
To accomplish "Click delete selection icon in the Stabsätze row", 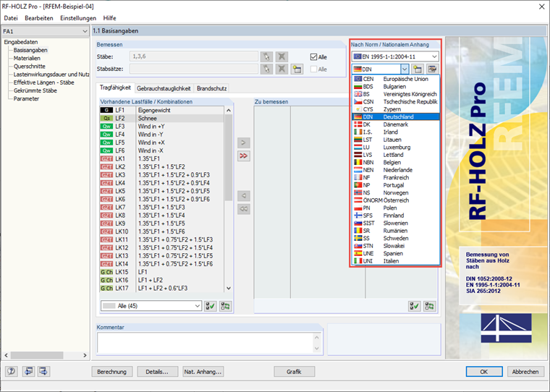I will pyautogui.click(x=282, y=69).
